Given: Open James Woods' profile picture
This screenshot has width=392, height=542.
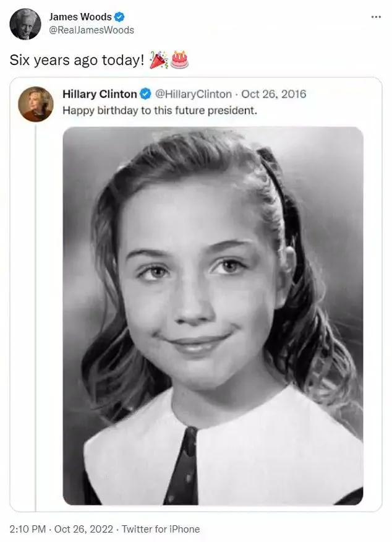Looking at the screenshot, I should [25, 24].
